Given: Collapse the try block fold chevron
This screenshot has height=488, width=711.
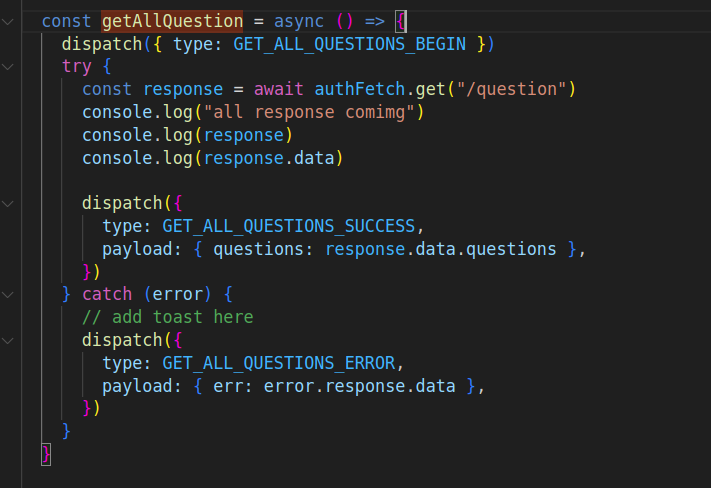Looking at the screenshot, I should (8, 66).
